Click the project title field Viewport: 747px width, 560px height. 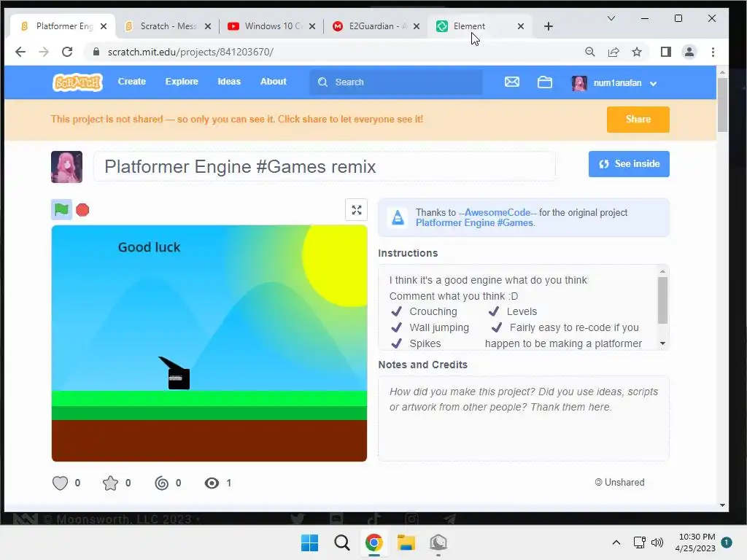(325, 167)
